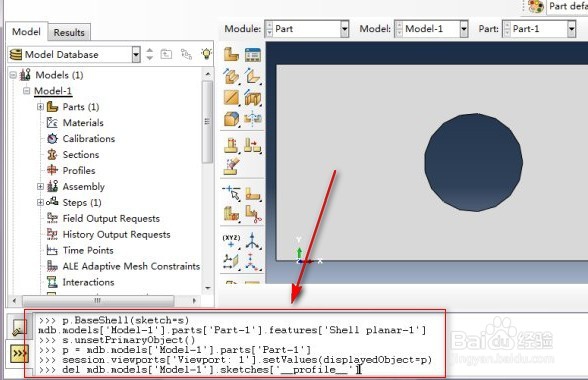
Task: Select ALE Adaptive Mesh Constraints item
Action: pyautogui.click(x=131, y=266)
